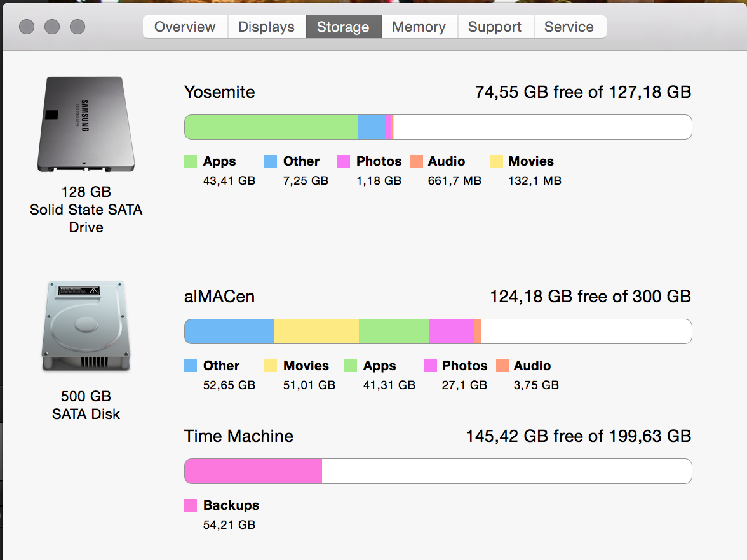
Task: Click the pink Photos swatch under alMACen
Action: pos(431,366)
